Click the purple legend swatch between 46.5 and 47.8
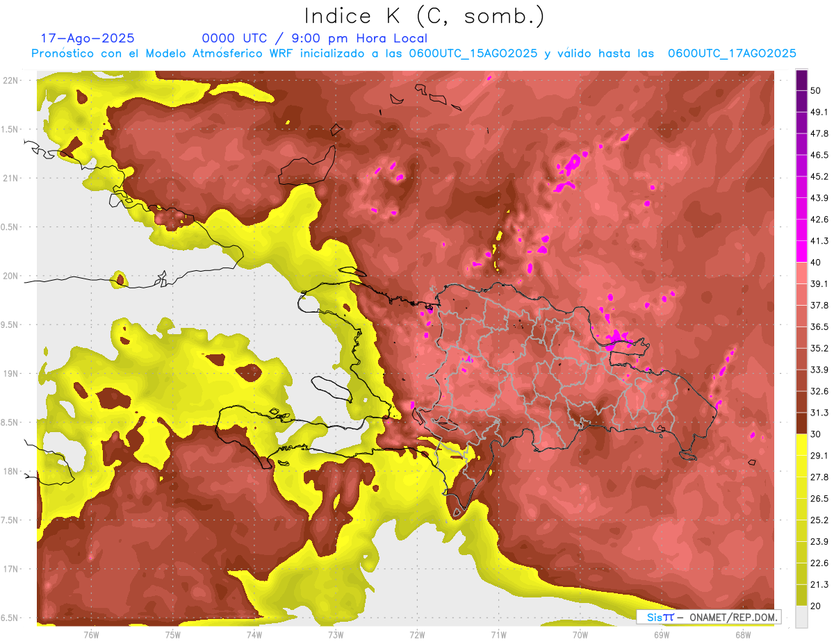834x644 pixels. click(801, 144)
